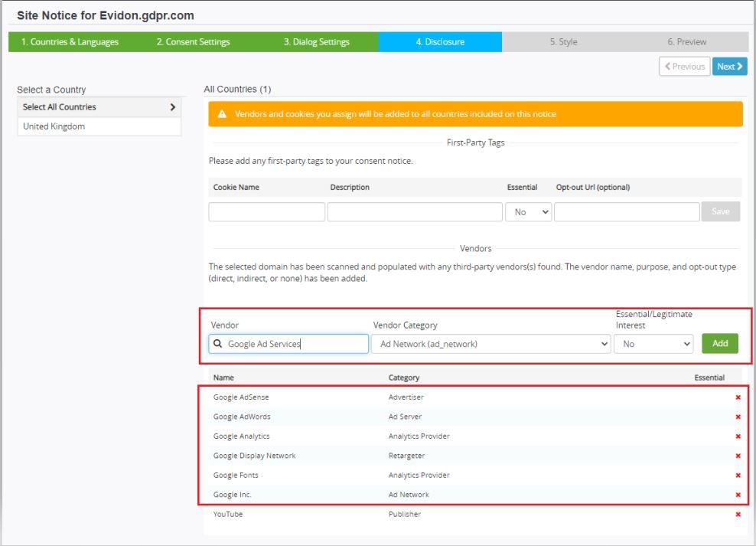Remove the Google AdSense vendor row
Screen dimensions: 756x546
[738, 397]
